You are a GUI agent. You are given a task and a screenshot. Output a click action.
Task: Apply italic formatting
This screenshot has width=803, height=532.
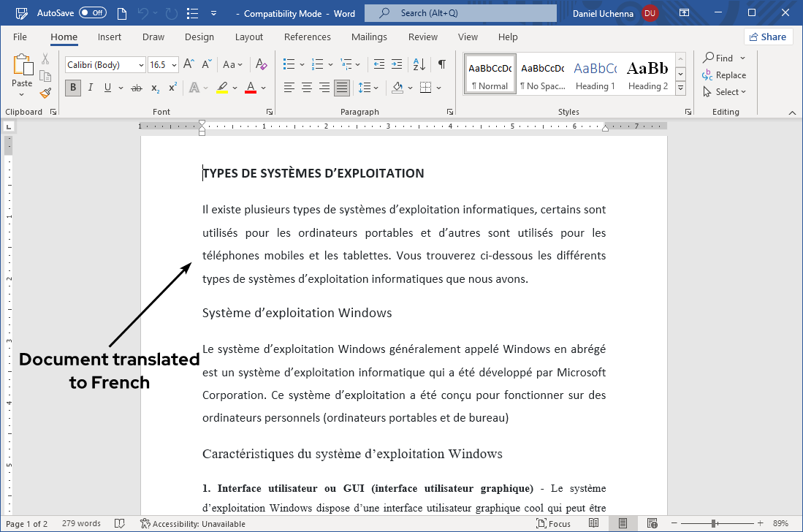click(x=89, y=88)
